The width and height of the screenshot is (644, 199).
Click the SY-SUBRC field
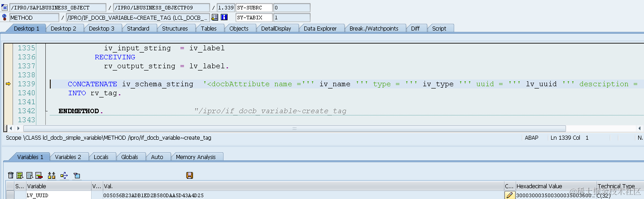point(254,8)
